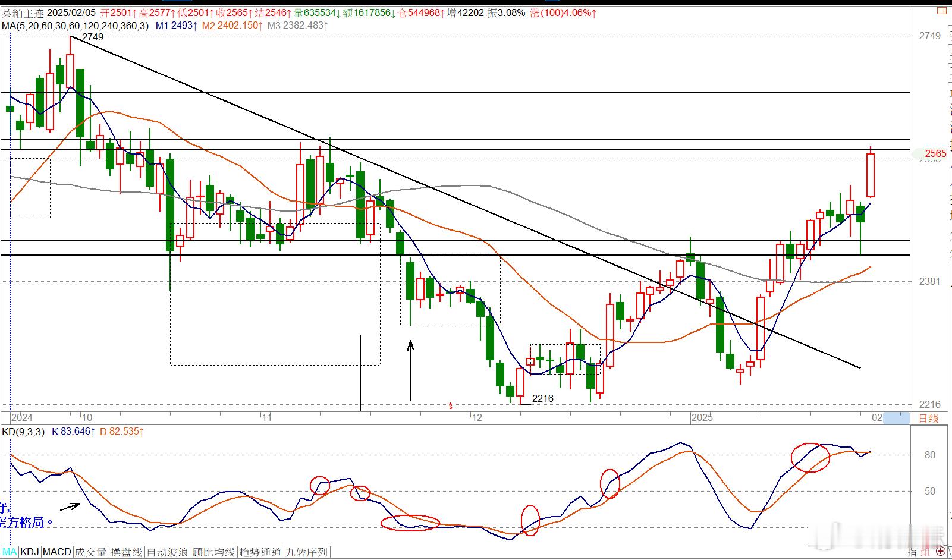The image size is (952, 560).
Task: Open the MACD indicator tab
Action: (57, 552)
